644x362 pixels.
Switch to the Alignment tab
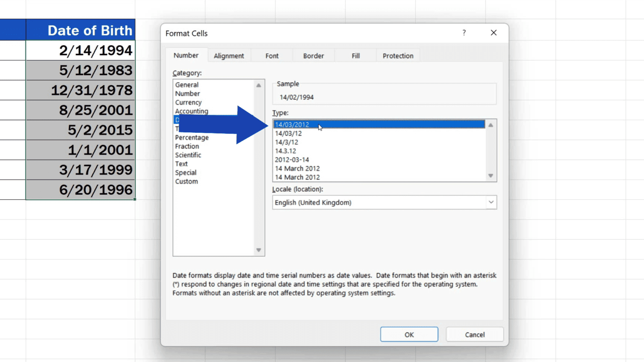coord(229,56)
